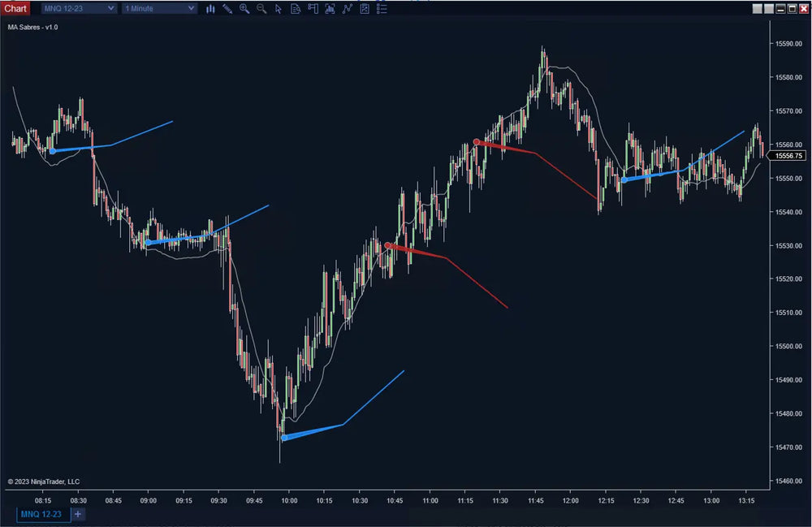812x527 pixels.
Task: Open the MNQ 12-23 instrument dropdown
Action: (79, 9)
